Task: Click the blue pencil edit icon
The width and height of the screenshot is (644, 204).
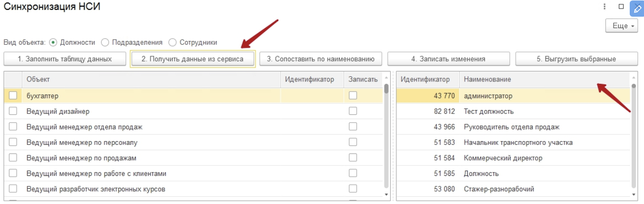Action: [637, 8]
